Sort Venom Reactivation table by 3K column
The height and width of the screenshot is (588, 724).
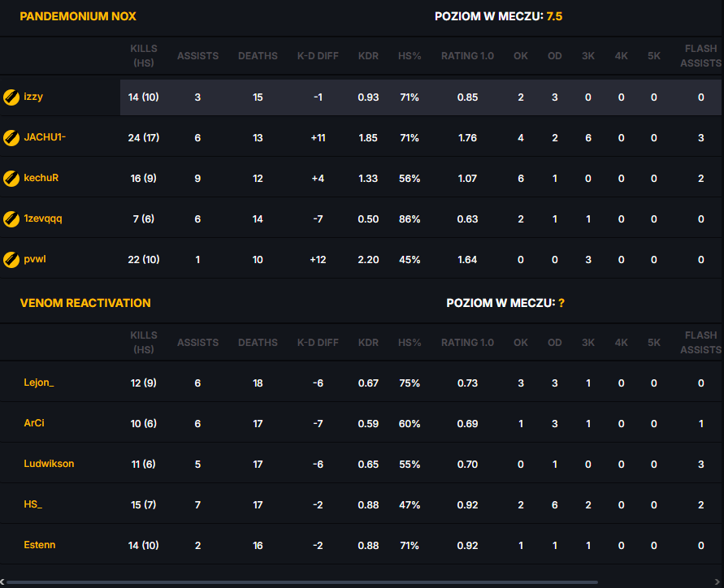coord(587,343)
